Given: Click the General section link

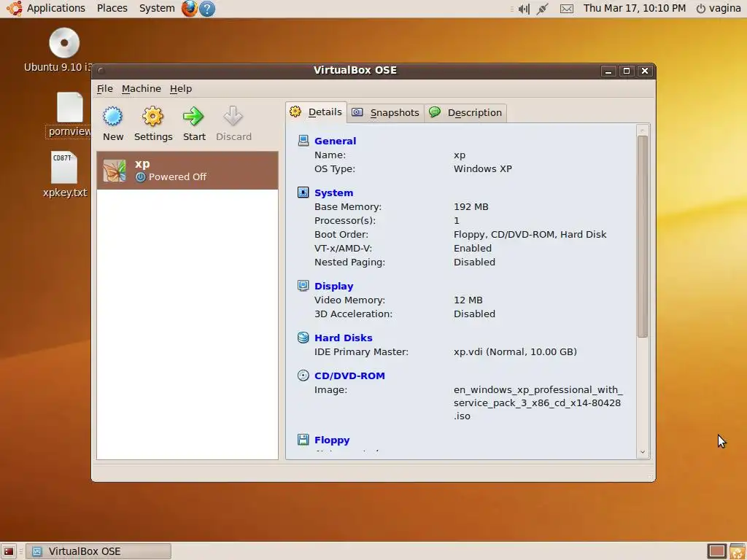Looking at the screenshot, I should pyautogui.click(x=335, y=141).
